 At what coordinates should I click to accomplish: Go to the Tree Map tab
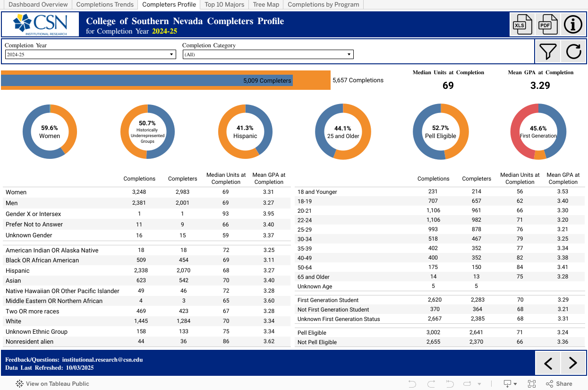266,5
